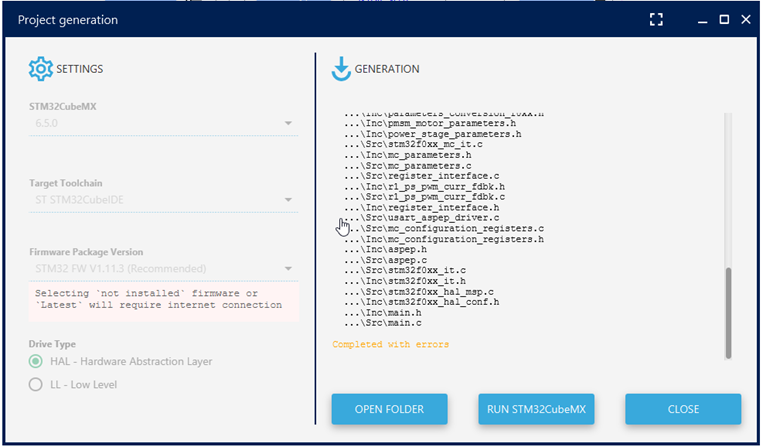
Task: Click the ...\Src\r1_ps_pwm_curr_fdbk.c log line
Action: point(424,197)
